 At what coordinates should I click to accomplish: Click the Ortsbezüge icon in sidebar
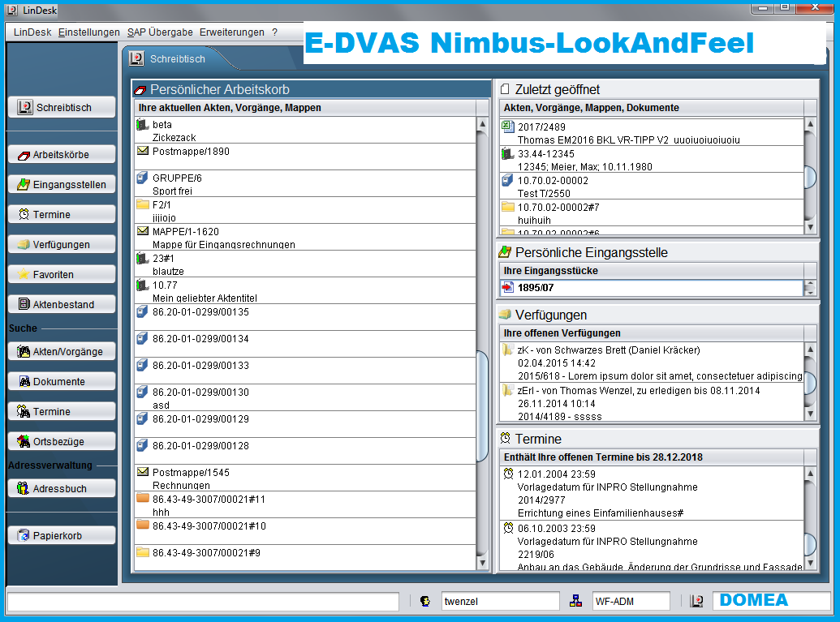(x=24, y=441)
